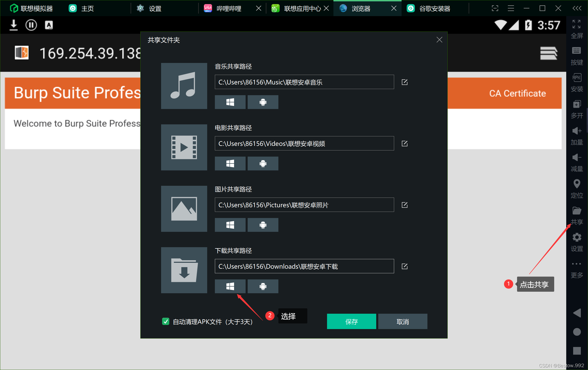Image resolution: width=588 pixels, height=370 pixels.
Task: Tap the Android recents square button
Action: [x=577, y=351]
